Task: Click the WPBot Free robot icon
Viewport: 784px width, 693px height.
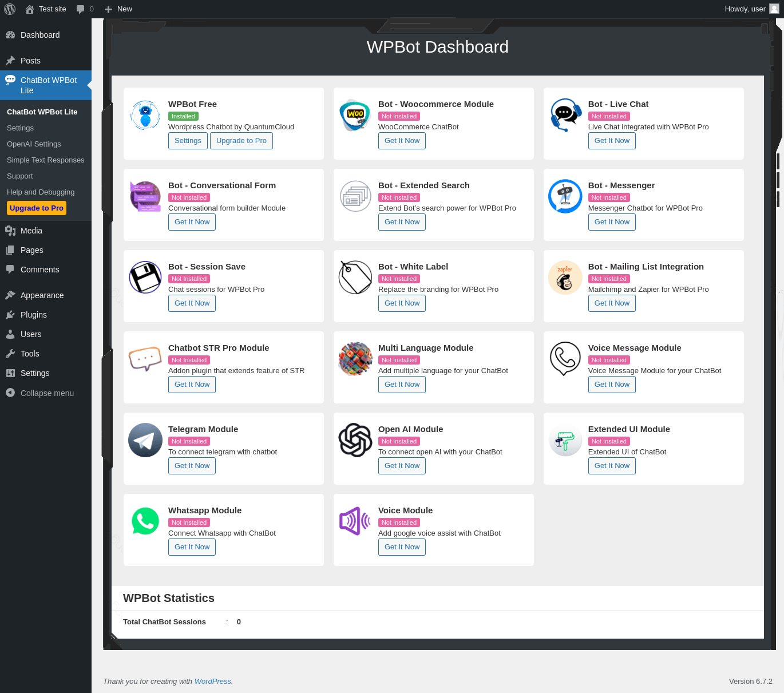Action: (145, 115)
